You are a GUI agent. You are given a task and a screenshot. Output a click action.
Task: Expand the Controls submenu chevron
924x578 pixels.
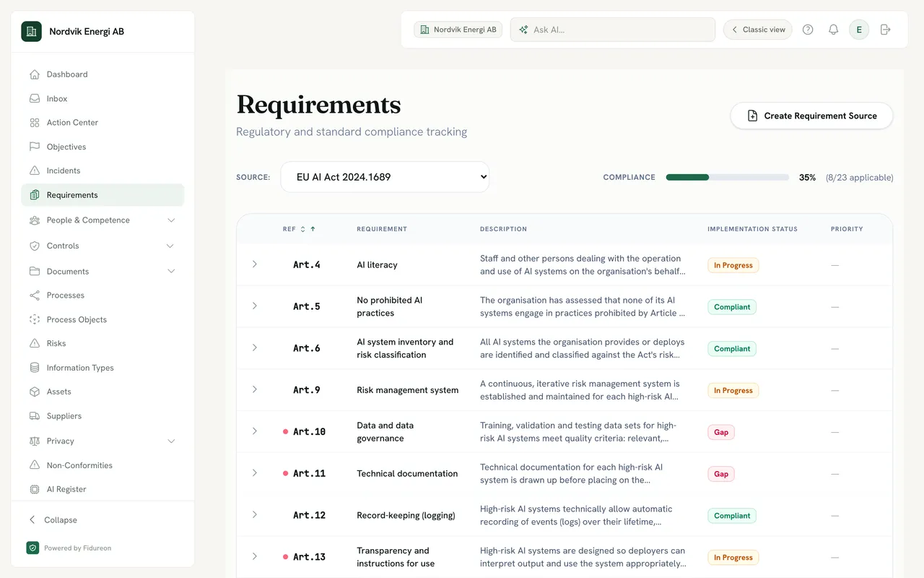click(170, 246)
